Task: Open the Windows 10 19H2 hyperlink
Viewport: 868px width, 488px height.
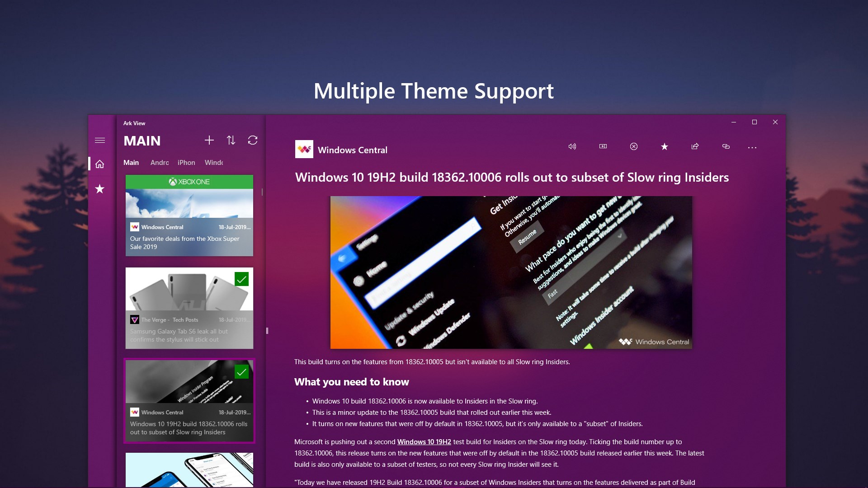Action: pos(424,442)
